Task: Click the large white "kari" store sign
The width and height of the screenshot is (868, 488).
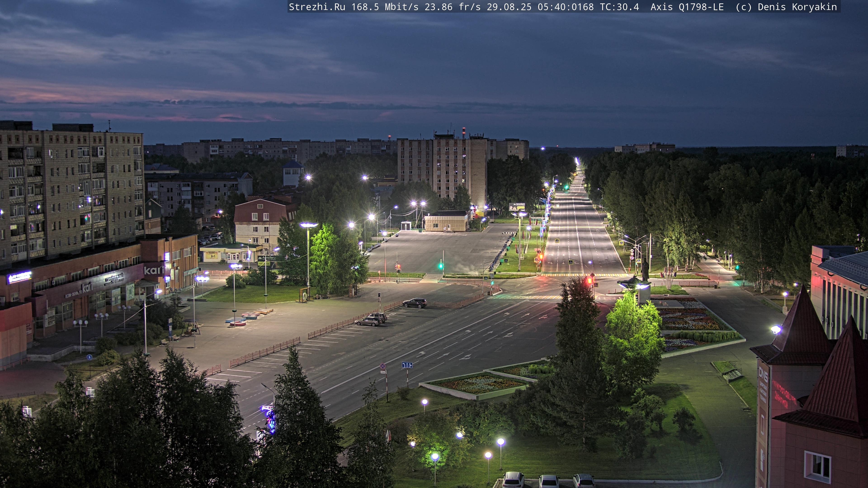Action: pyautogui.click(x=154, y=270)
